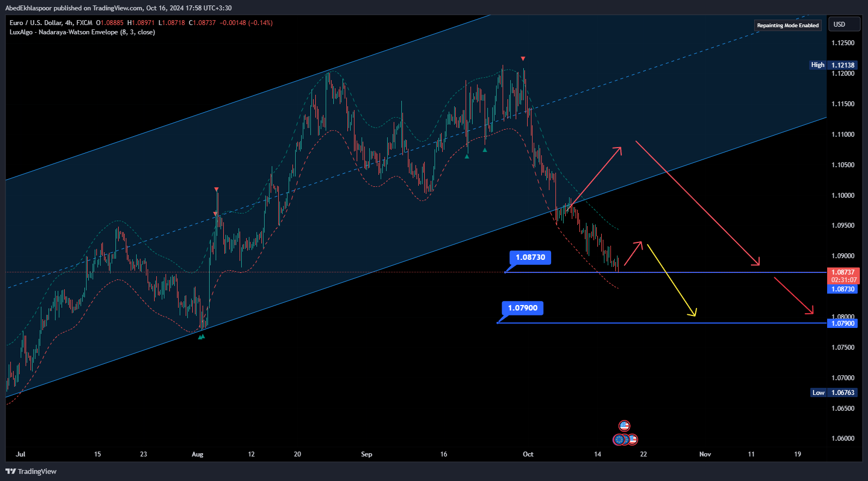Click the Oct date label on the time axis
The width and height of the screenshot is (868, 481).
(x=528, y=454)
